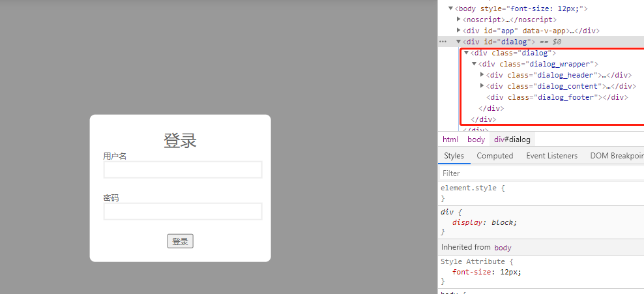Click the font-size property in Style Attribute
This screenshot has width=644, height=294.
[473, 272]
